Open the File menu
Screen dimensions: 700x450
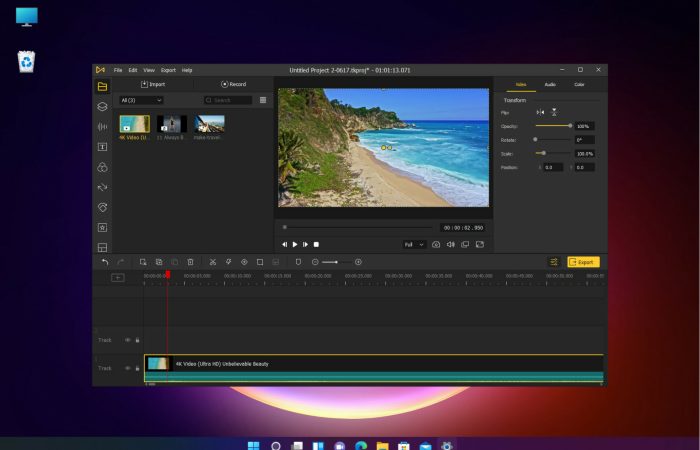pos(118,70)
